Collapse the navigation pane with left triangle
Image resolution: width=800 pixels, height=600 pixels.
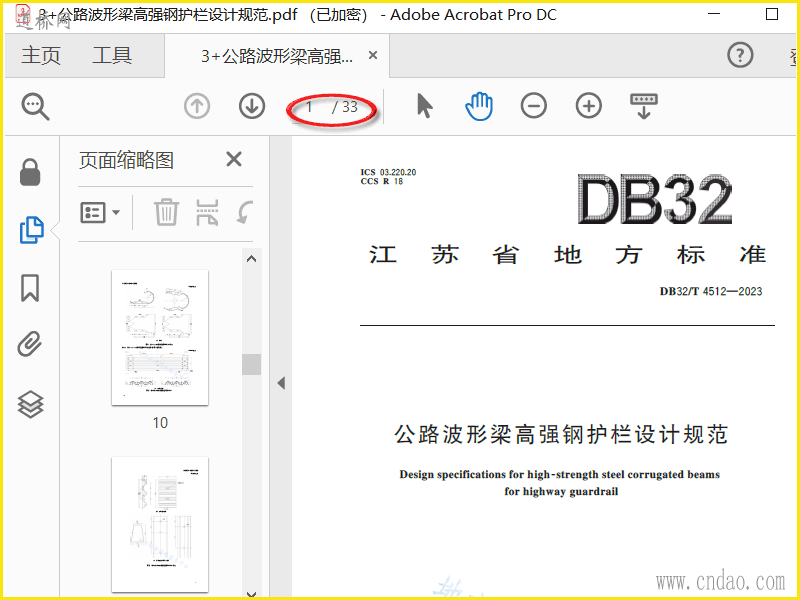coord(281,383)
